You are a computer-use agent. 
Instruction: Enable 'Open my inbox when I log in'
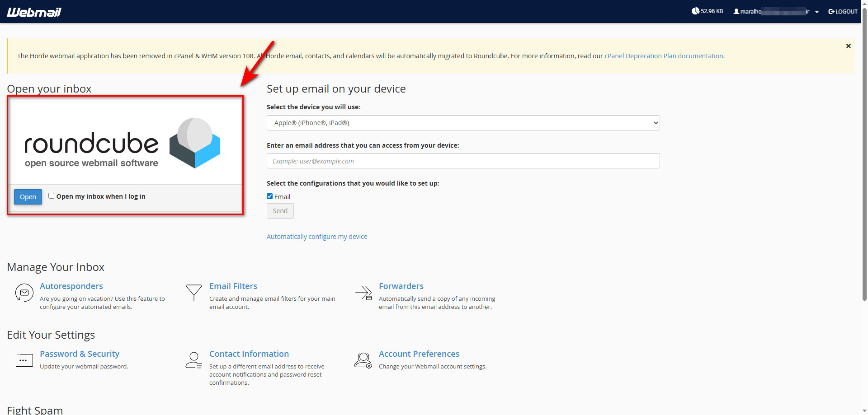(x=52, y=196)
